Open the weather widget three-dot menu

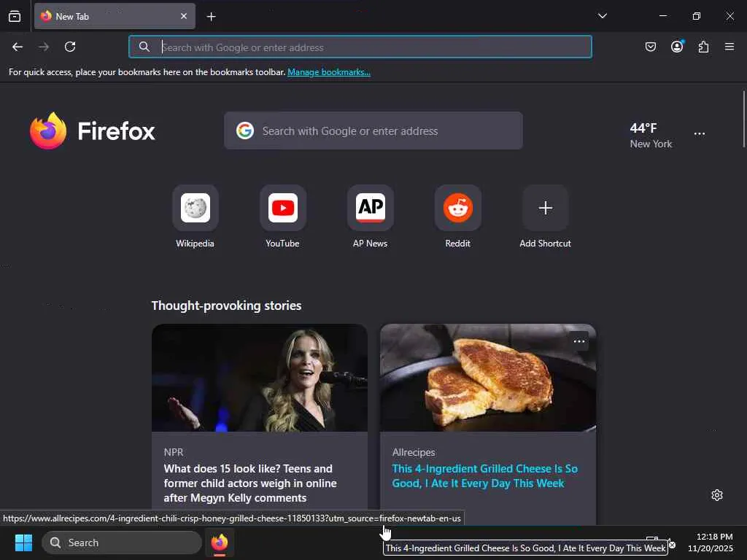(x=700, y=134)
